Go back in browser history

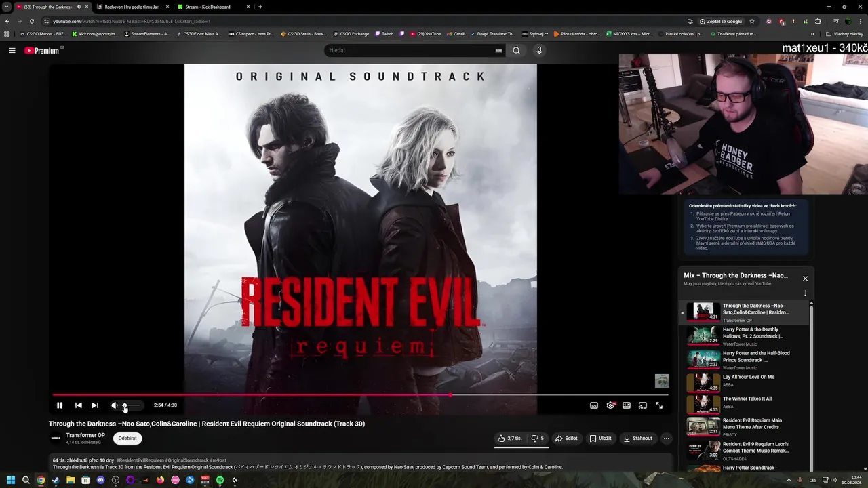pyautogui.click(x=7, y=21)
